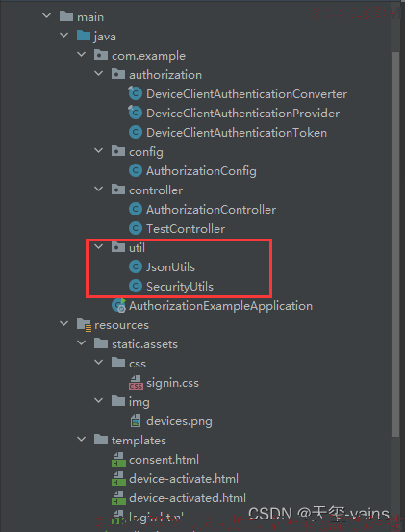Image resolution: width=405 pixels, height=532 pixels.
Task: Open TestController class
Action: click(x=186, y=229)
